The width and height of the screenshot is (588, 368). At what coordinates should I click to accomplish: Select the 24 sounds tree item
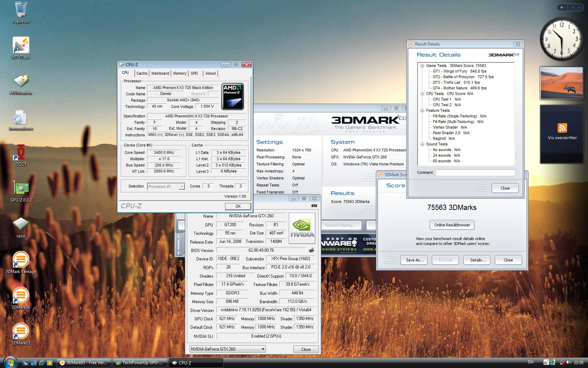[x=446, y=155]
